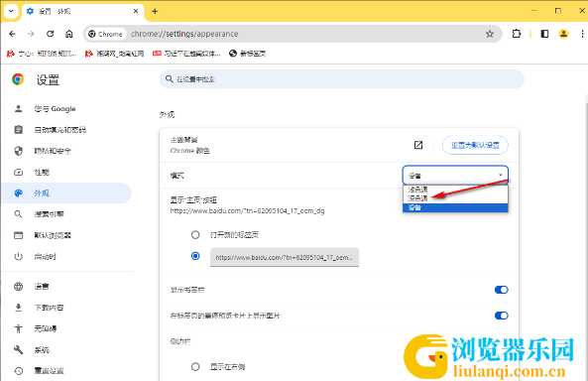Image resolution: width=588 pixels, height=381 pixels.
Task: Open the tab search chevron button
Action: pyautogui.click(x=11, y=11)
